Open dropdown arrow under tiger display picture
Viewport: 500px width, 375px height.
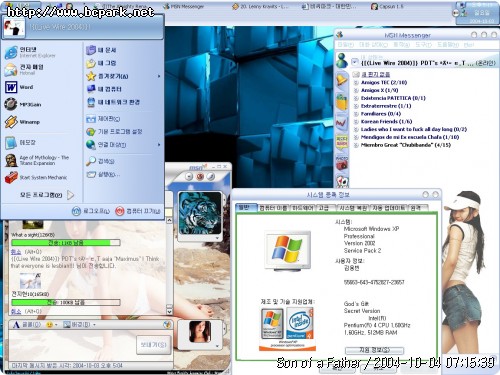pyautogui.click(x=217, y=238)
